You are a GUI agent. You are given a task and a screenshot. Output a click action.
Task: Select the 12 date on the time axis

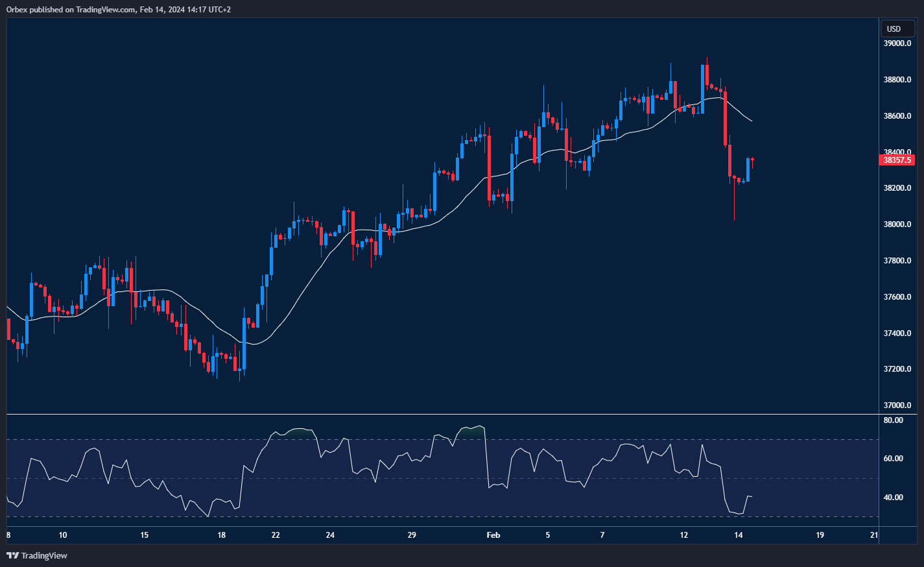coord(683,535)
